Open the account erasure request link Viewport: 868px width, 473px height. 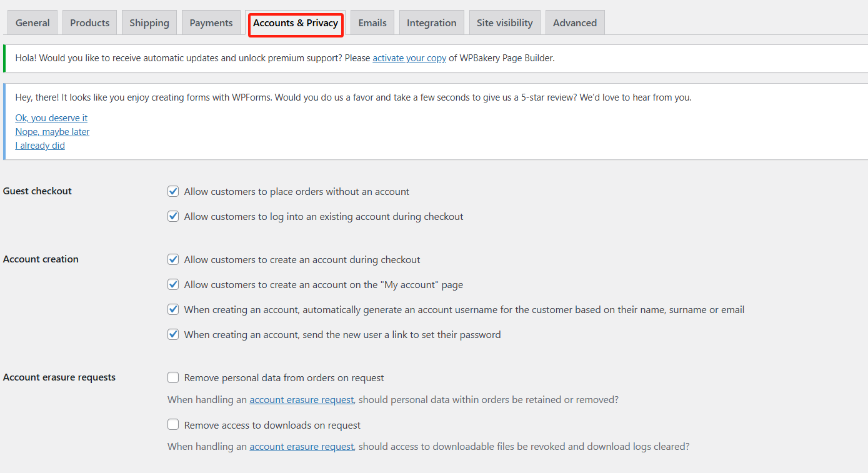(x=302, y=399)
